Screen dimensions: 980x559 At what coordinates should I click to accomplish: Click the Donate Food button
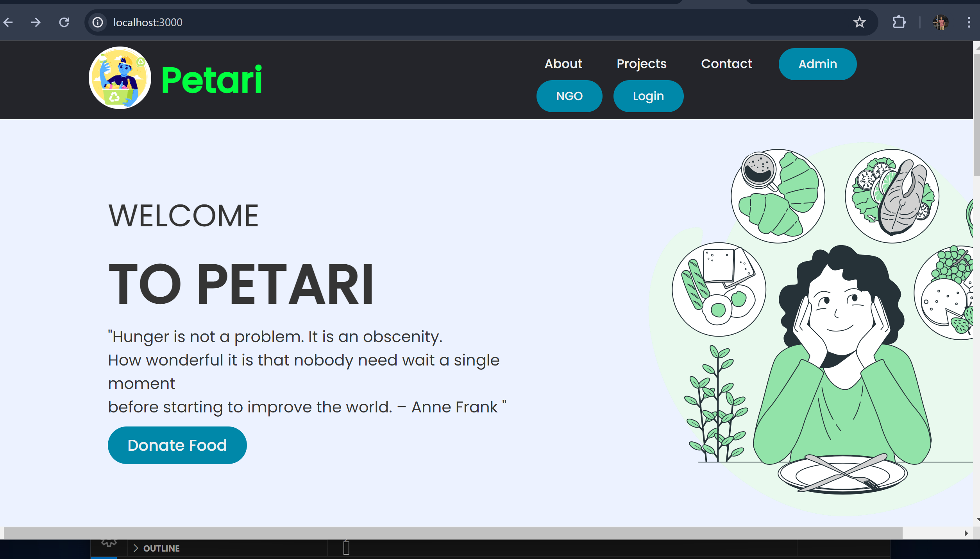pos(177,445)
